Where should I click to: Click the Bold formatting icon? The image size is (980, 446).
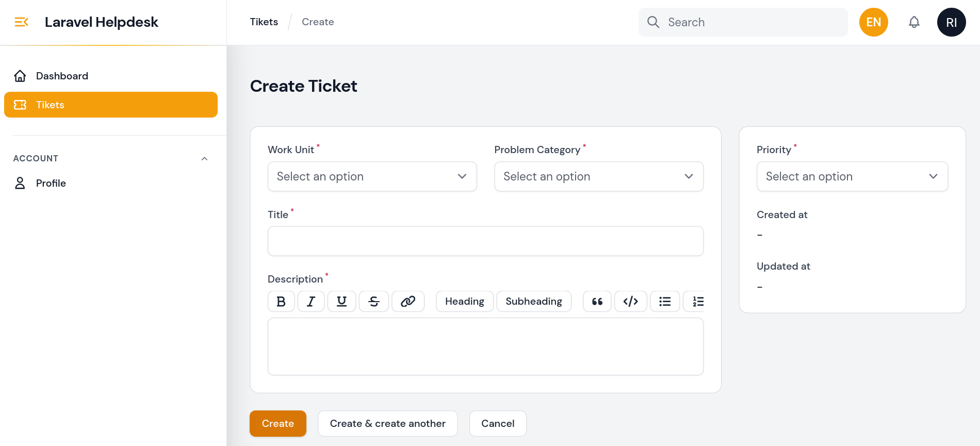(x=281, y=302)
